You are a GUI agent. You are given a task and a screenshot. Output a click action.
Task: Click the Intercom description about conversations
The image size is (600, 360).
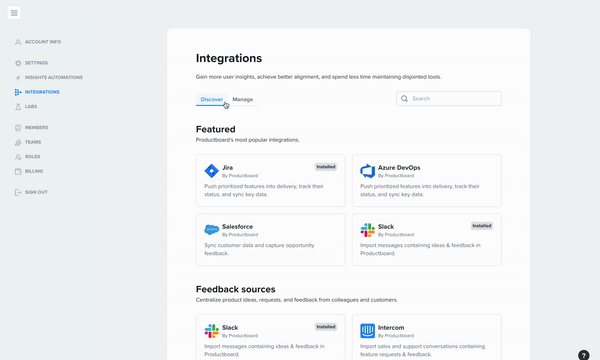coord(422,350)
